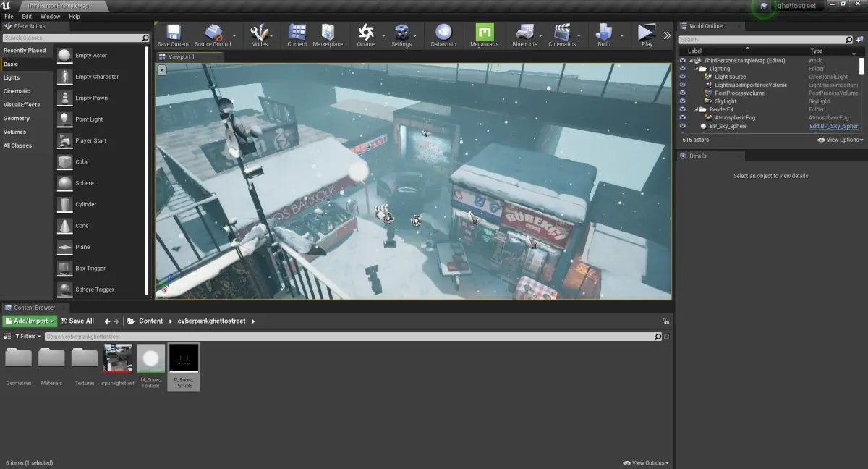Toggle visibility of AtmosphericFog actor

[x=682, y=117]
